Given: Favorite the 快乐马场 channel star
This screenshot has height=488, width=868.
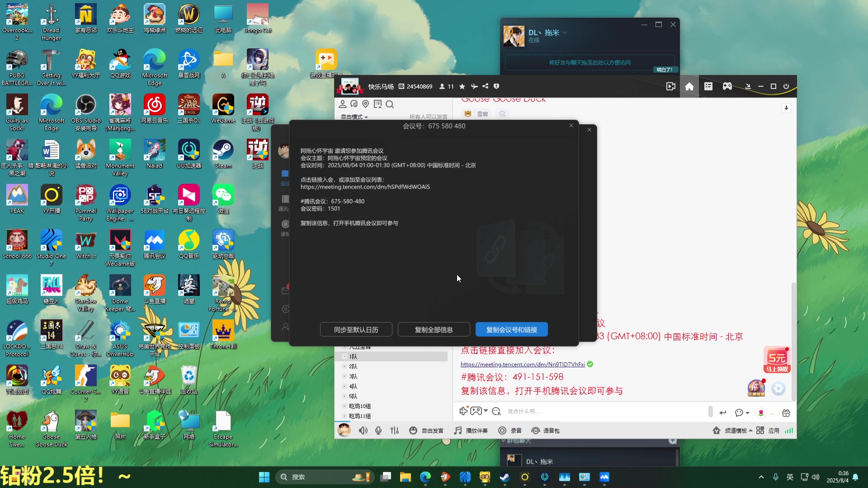Looking at the screenshot, I should [x=462, y=86].
